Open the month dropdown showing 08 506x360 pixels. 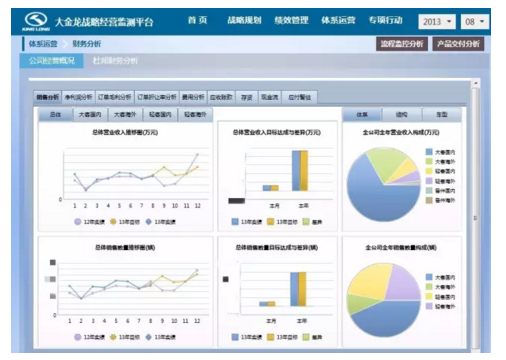pyautogui.click(x=475, y=22)
